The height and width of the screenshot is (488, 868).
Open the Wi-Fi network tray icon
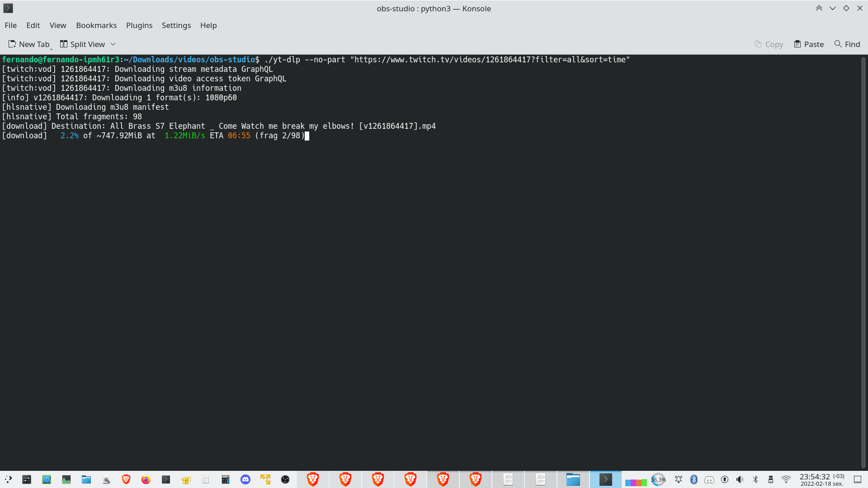pyautogui.click(x=786, y=479)
